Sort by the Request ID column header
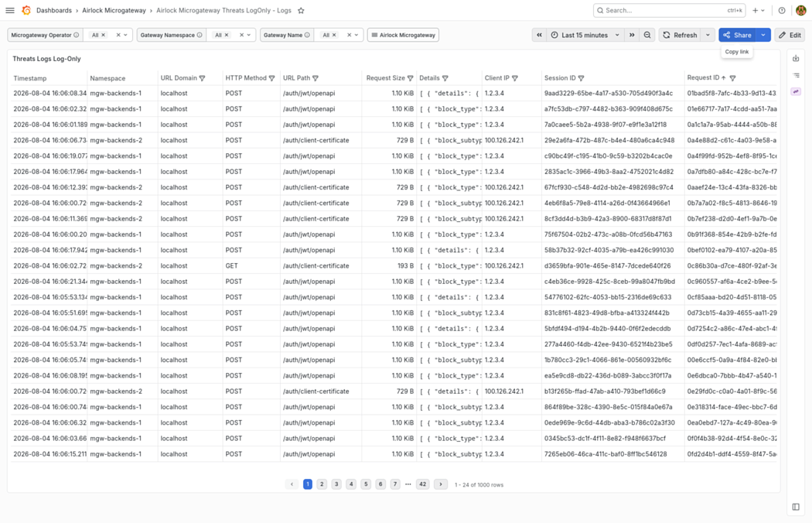Image resolution: width=812 pixels, height=523 pixels. [x=703, y=77]
